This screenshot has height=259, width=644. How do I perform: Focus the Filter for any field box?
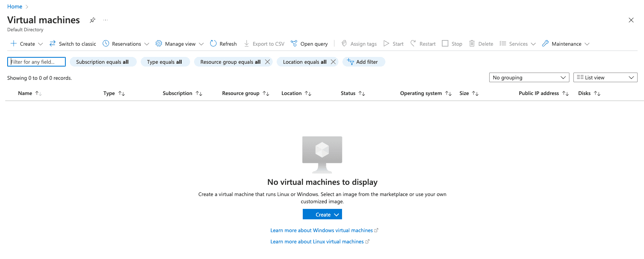tap(36, 62)
